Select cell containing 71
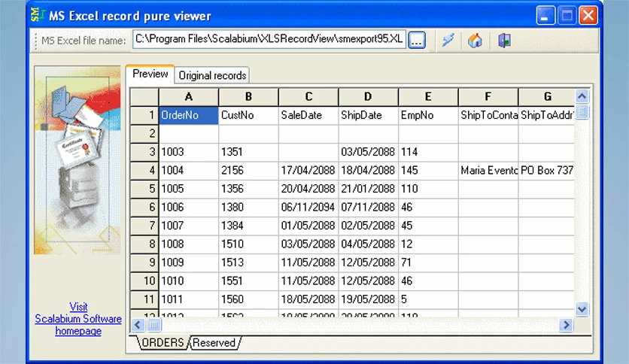Image resolution: width=629 pixels, height=364 pixels. (428, 262)
